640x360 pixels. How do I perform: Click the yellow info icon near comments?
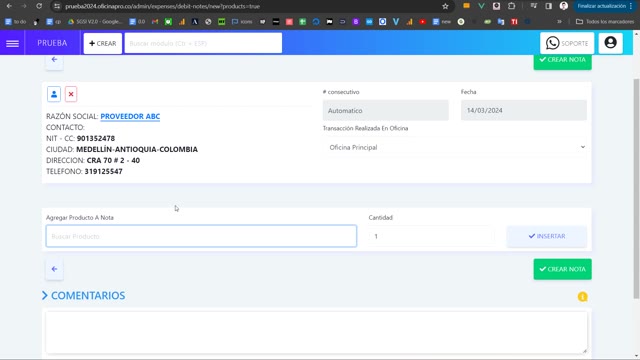[582, 297]
